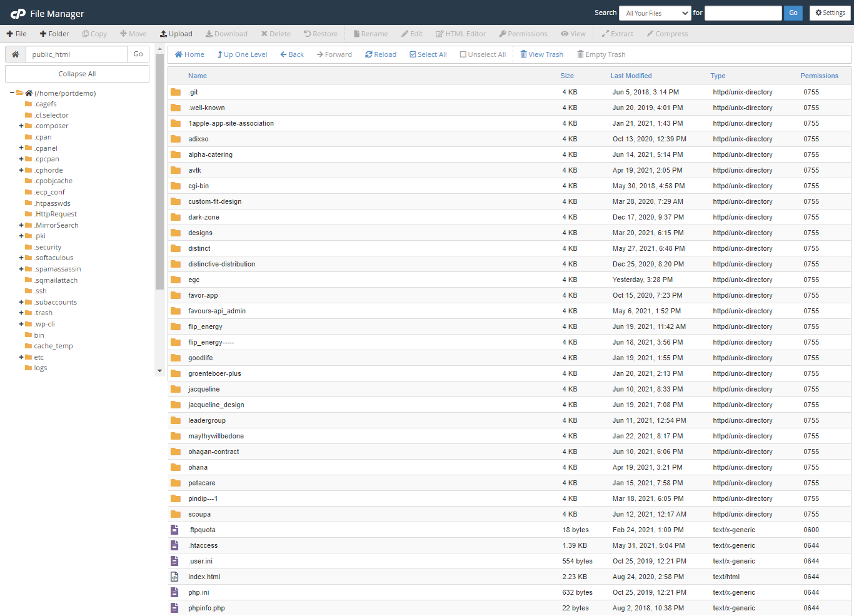
Task: Sort list by Name column header
Action: pos(198,76)
